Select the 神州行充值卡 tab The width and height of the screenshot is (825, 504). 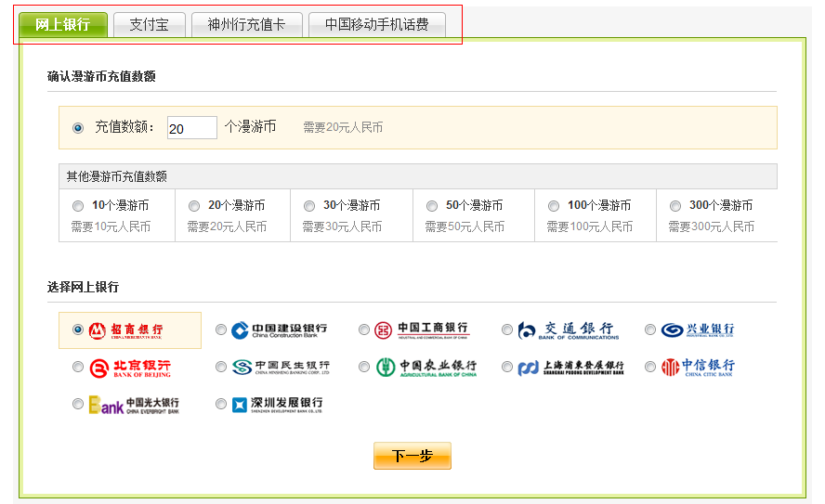(247, 25)
